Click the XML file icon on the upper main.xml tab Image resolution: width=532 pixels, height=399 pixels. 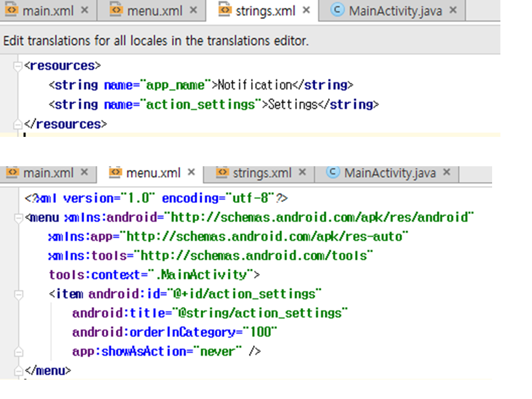[x=12, y=10]
